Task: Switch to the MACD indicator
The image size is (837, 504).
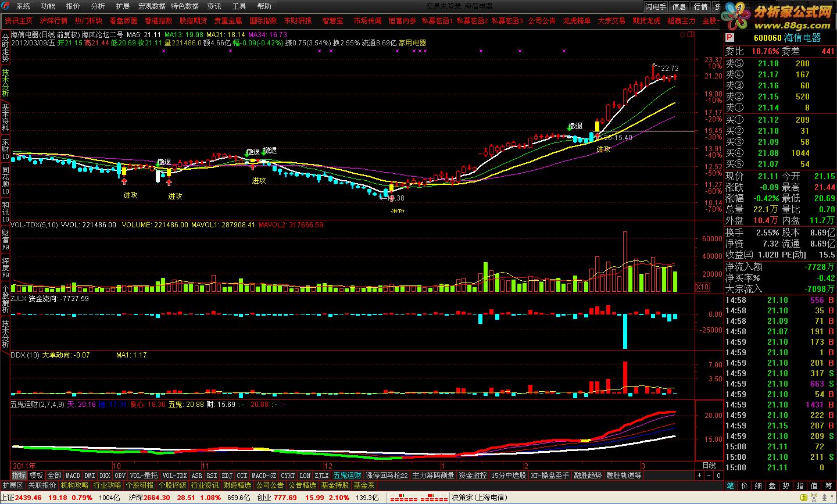Action: point(73,476)
